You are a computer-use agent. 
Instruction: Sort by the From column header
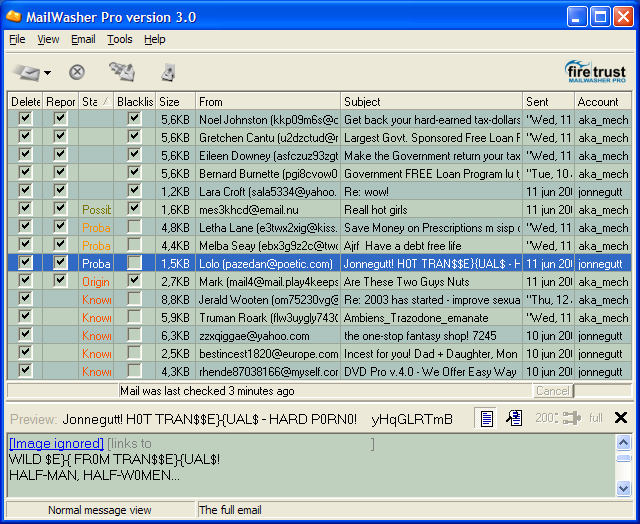coord(268,102)
